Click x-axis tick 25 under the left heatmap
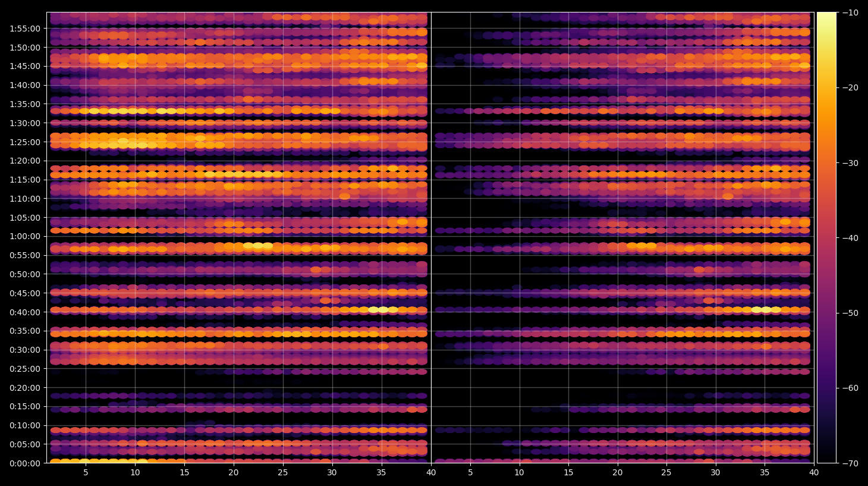Image resolution: width=868 pixels, height=486 pixels. pyautogui.click(x=282, y=473)
